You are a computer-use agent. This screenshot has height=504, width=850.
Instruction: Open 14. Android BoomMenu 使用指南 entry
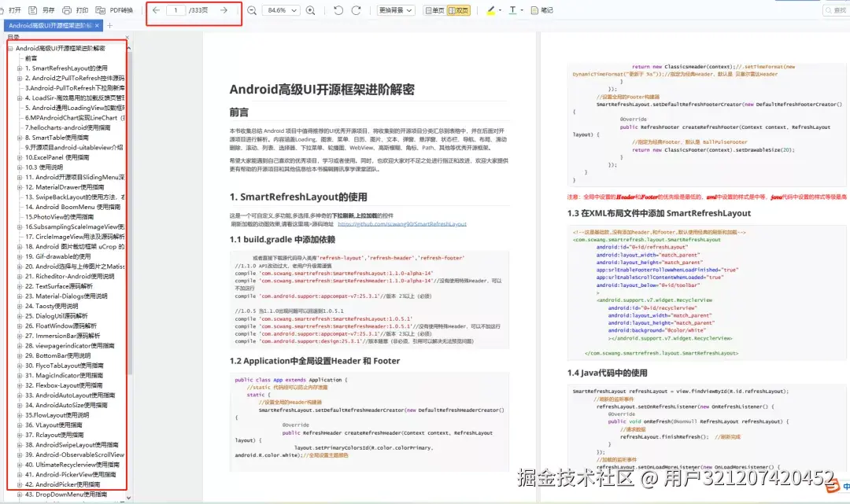click(x=72, y=207)
